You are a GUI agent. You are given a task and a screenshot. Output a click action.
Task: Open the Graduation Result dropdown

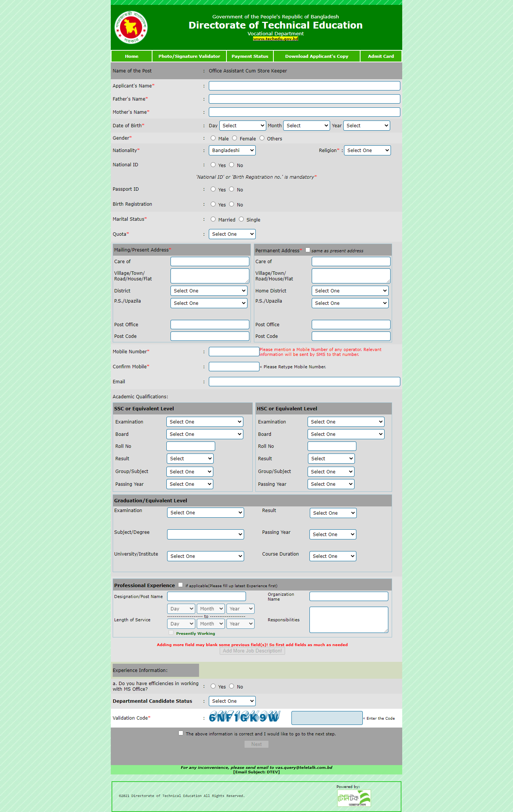tap(333, 513)
